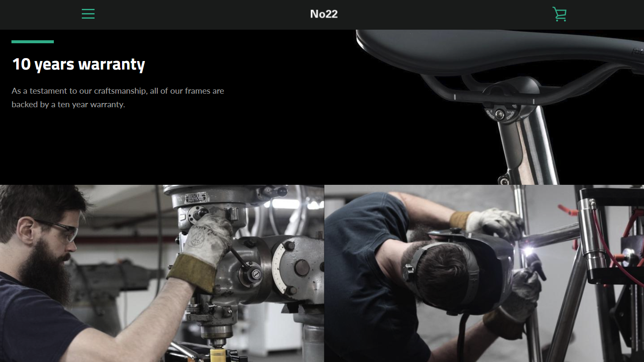Click the frame warranty description paragraph
Screen dimensions: 644x362
pyautogui.click(x=118, y=97)
